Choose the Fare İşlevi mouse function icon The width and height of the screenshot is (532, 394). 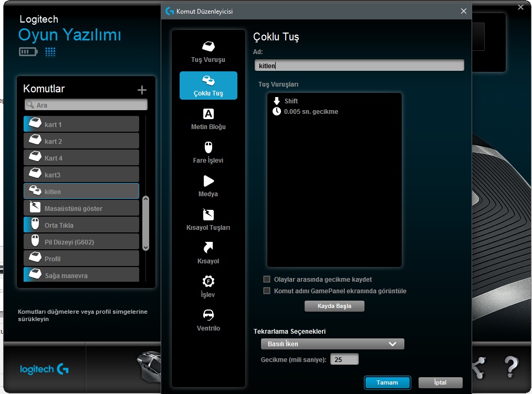point(208,147)
